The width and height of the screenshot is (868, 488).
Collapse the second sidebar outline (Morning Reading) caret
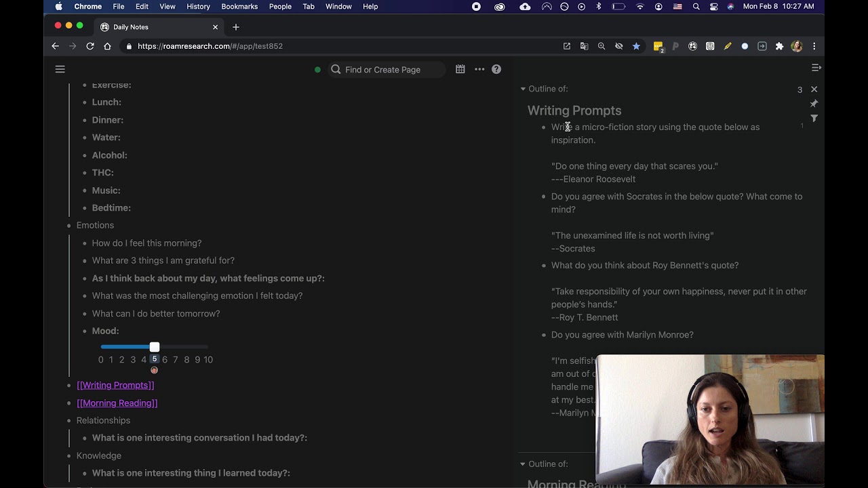523,464
